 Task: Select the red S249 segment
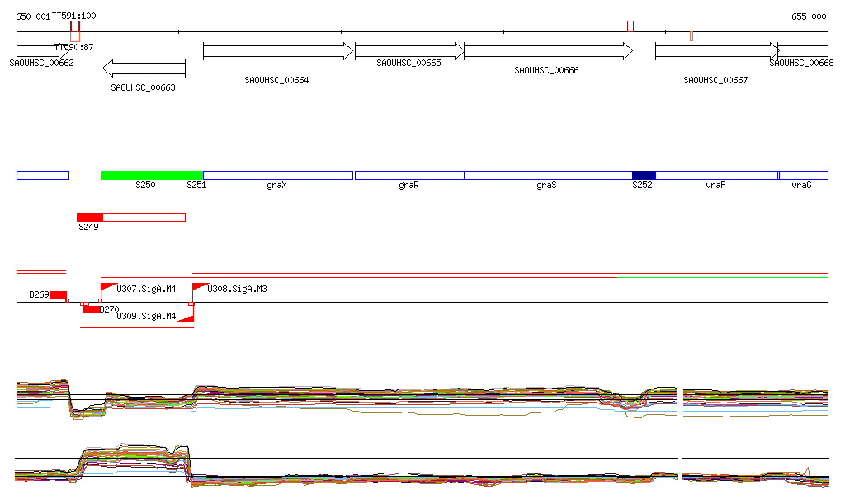pos(89,217)
